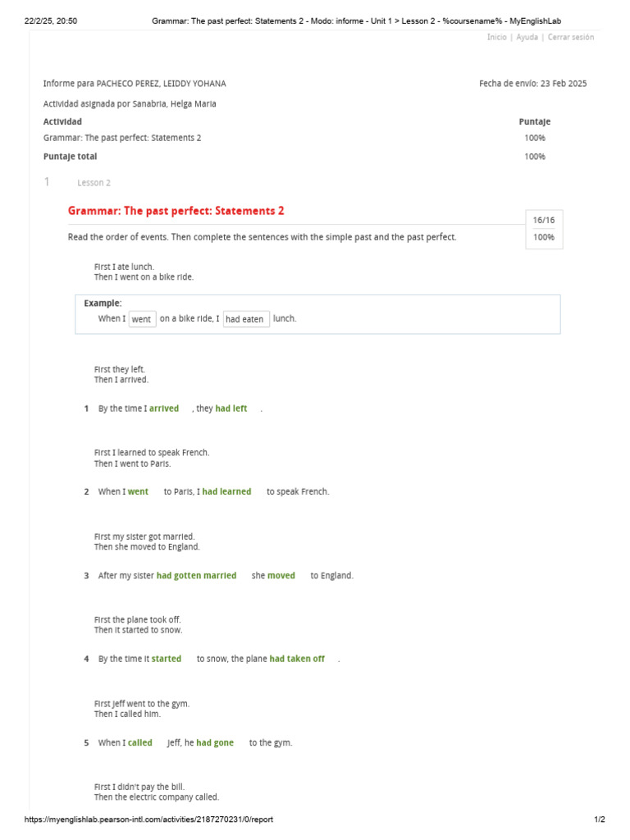Click the red 'Grammar: The past perfect' heading

176,211
